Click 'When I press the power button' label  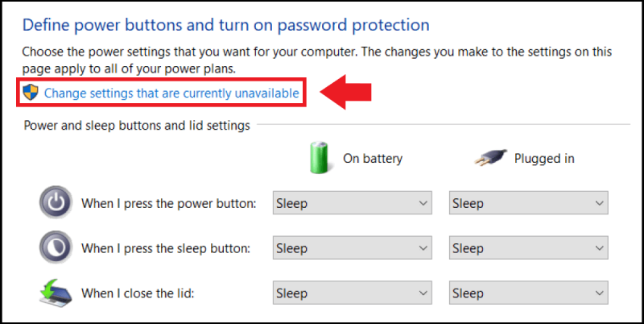[168, 203]
